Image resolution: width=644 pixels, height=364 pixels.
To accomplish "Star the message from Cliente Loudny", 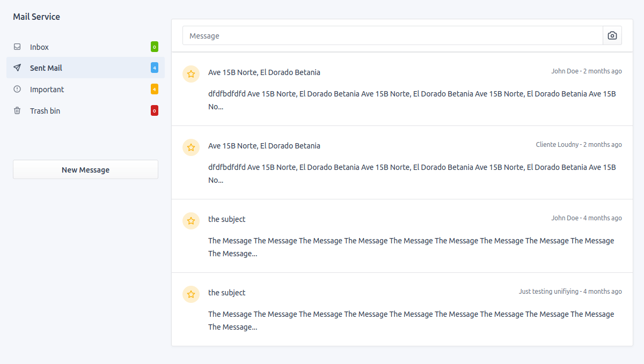I will click(191, 147).
